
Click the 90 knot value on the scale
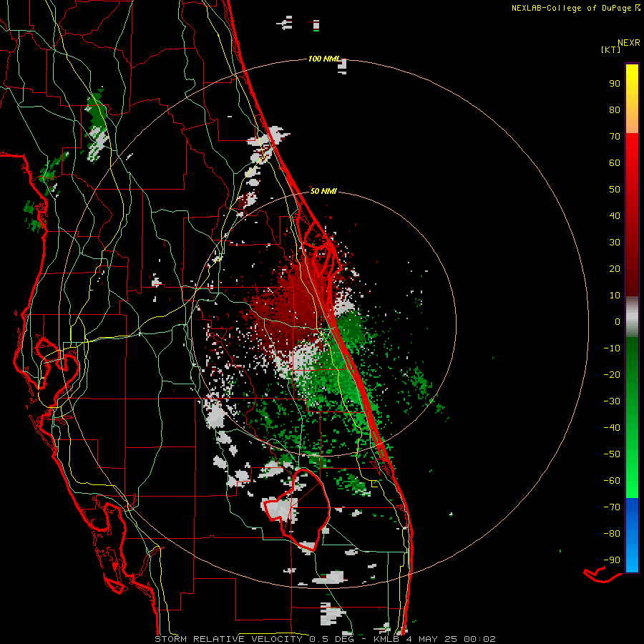tap(615, 84)
